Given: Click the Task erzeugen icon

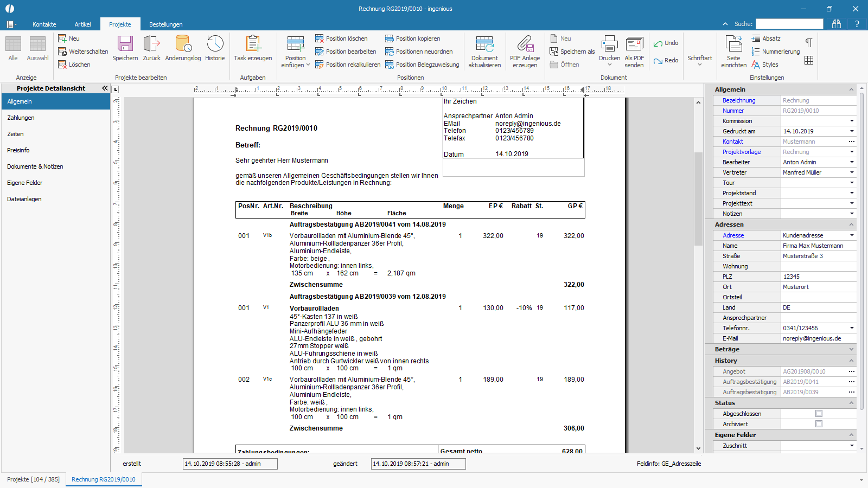Looking at the screenshot, I should [253, 44].
